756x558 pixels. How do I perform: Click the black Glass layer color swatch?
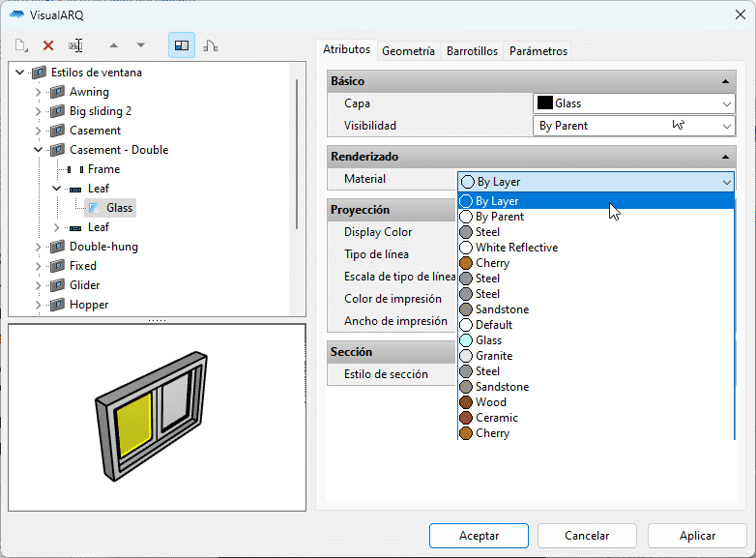[545, 103]
